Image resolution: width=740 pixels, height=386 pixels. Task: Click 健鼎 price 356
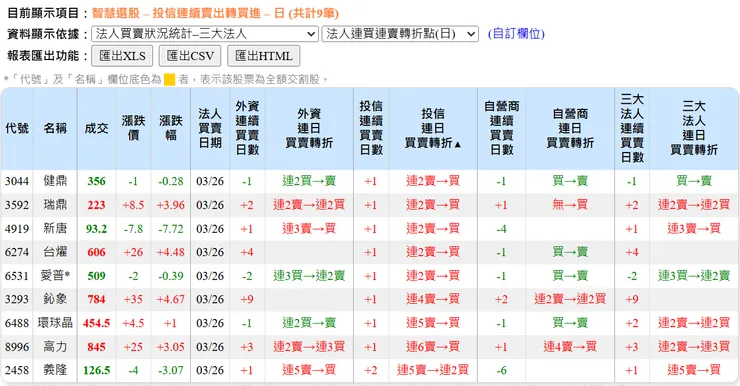96,181
